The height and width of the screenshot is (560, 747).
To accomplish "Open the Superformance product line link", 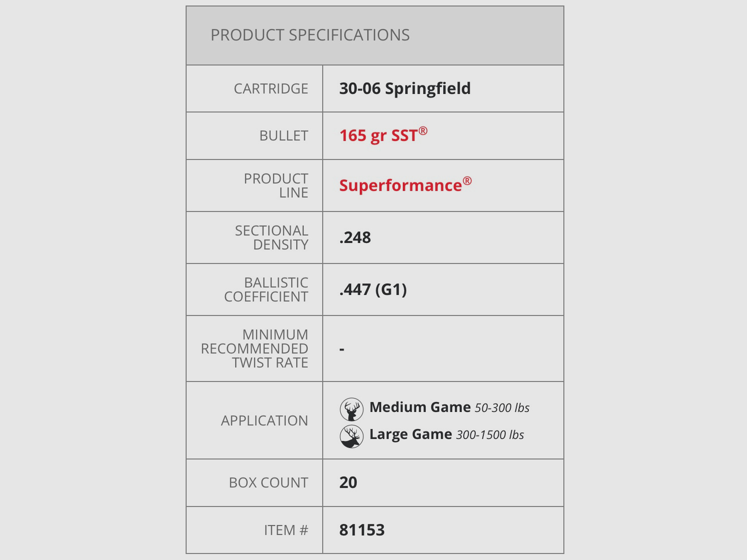I will (x=405, y=185).
